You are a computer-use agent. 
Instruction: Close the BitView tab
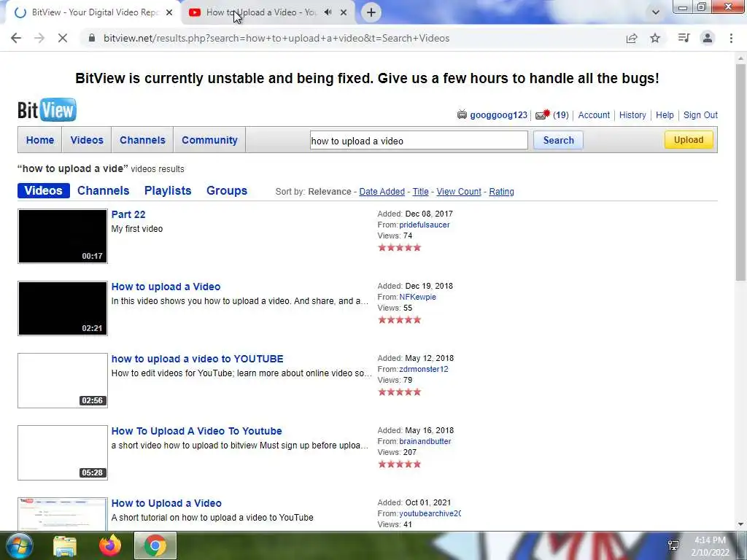point(169,12)
